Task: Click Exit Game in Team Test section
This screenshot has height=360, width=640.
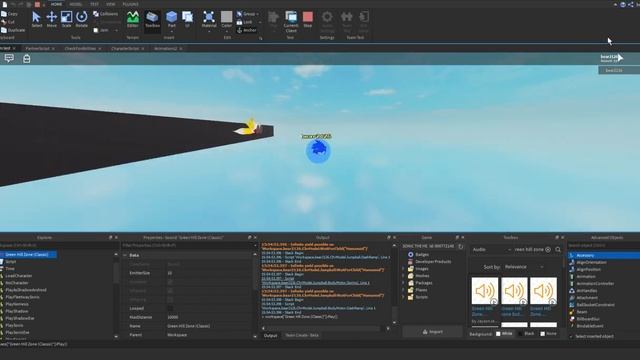Action: [363, 21]
